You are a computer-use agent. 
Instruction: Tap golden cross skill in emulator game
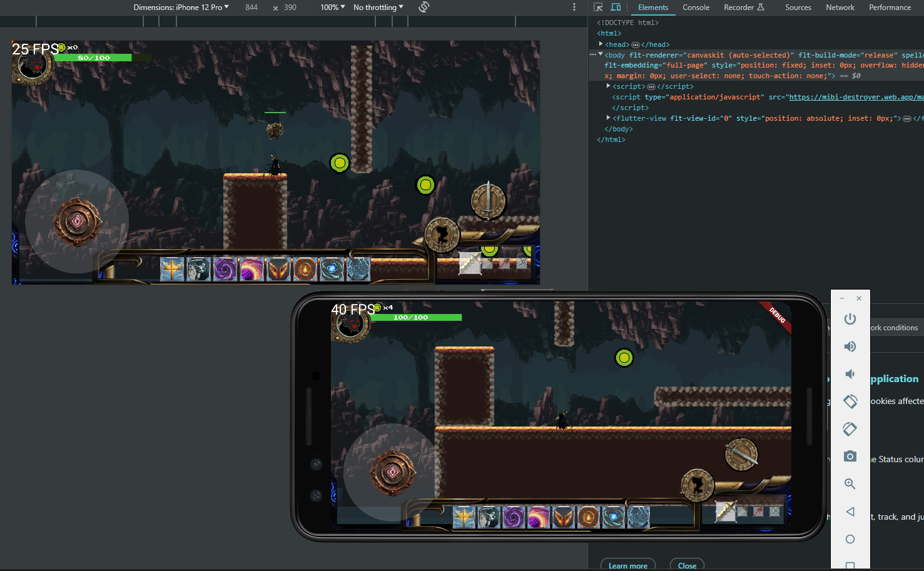point(464,517)
